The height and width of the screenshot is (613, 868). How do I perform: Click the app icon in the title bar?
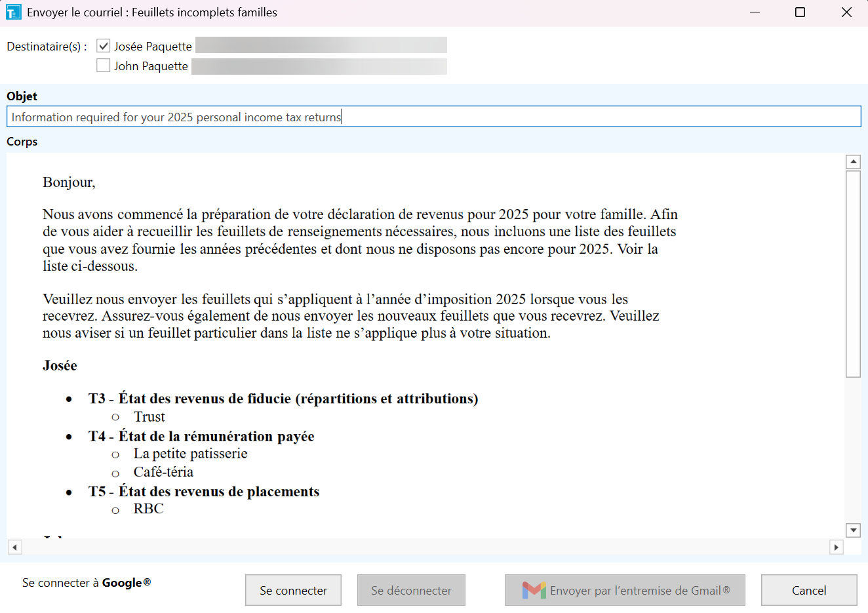tap(13, 12)
